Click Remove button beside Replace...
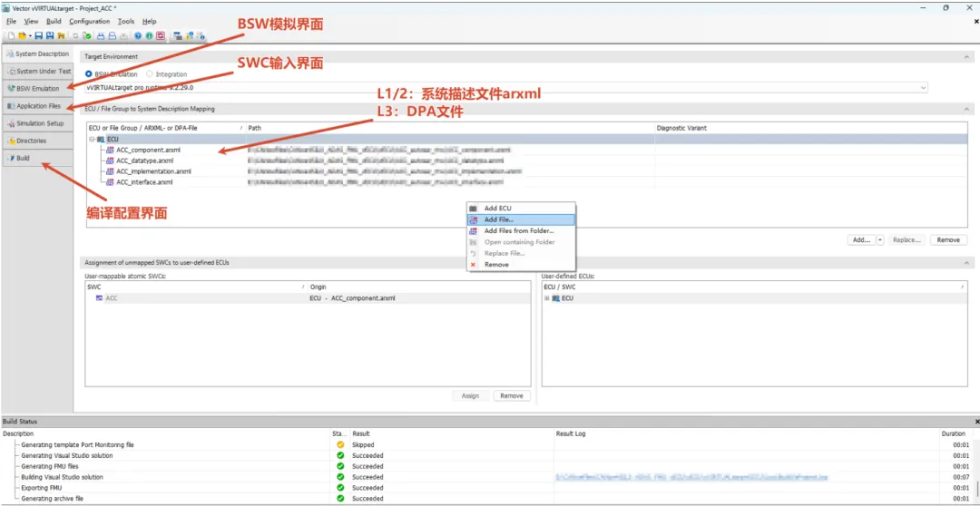Viewport: 980px width, 506px height. [x=949, y=240]
